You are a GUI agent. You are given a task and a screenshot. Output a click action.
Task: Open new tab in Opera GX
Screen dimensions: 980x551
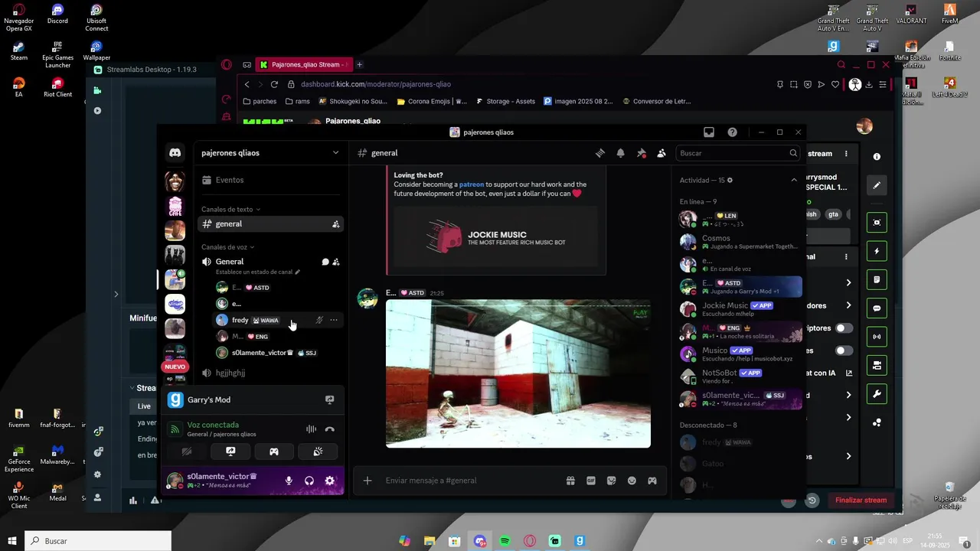(x=360, y=65)
